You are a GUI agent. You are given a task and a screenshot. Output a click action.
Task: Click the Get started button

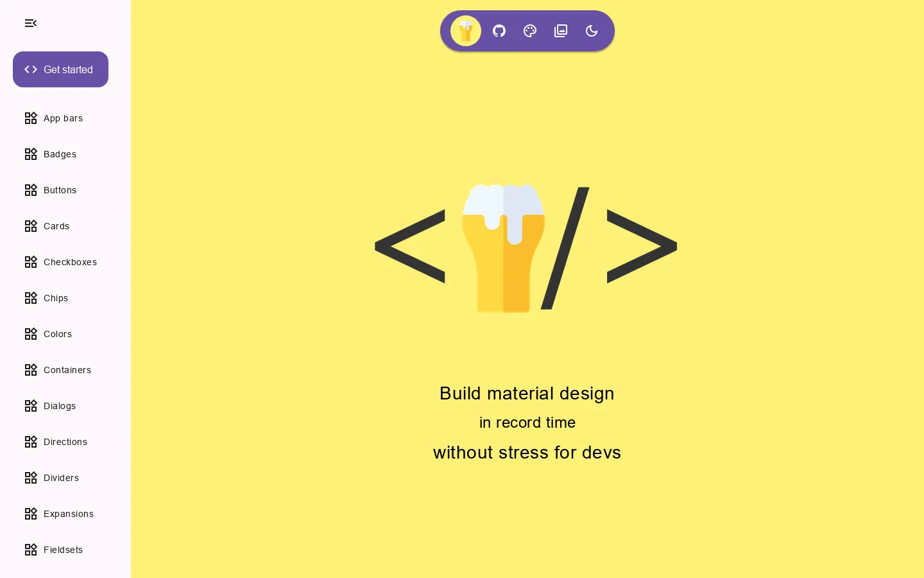click(x=60, y=69)
